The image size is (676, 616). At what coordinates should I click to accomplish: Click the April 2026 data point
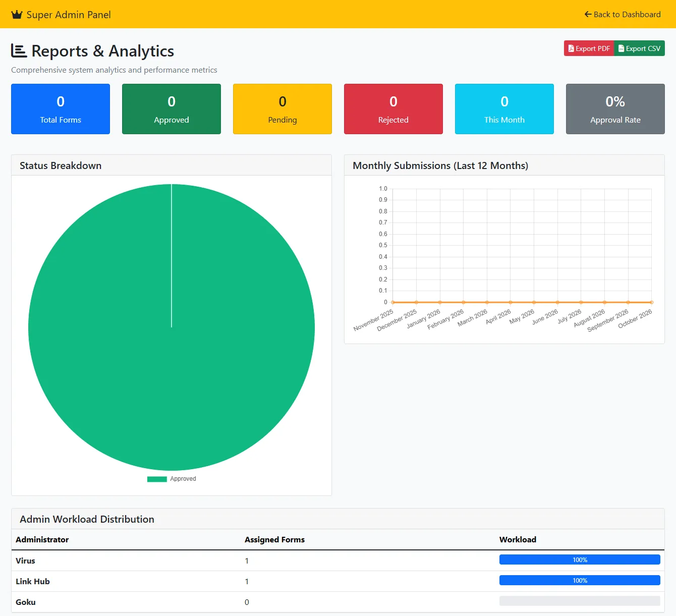coord(511,302)
